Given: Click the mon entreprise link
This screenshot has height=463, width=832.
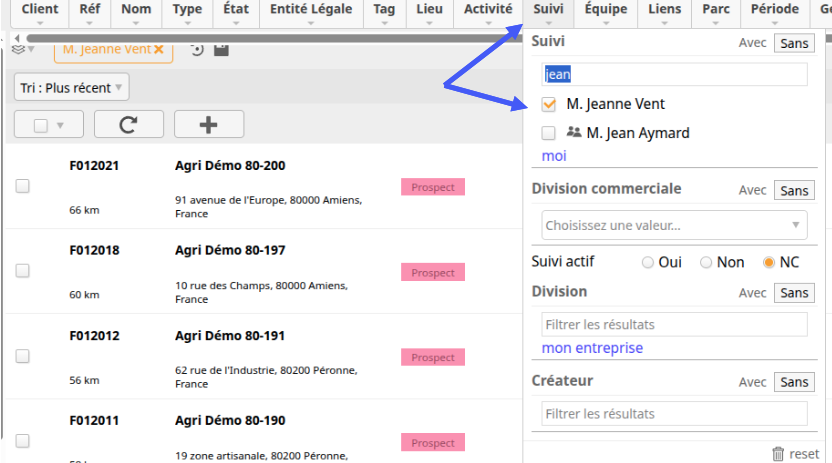Looking at the screenshot, I should click(x=592, y=348).
